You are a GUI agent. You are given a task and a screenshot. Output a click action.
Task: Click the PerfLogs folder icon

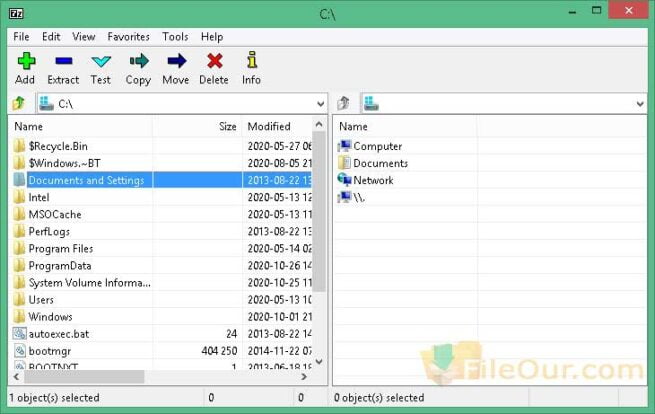coord(19,231)
